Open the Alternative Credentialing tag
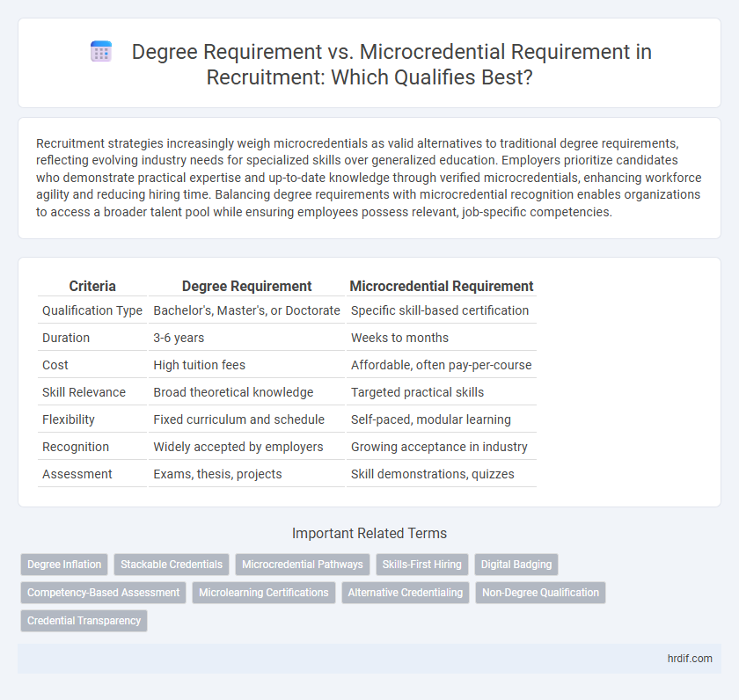 [406, 593]
